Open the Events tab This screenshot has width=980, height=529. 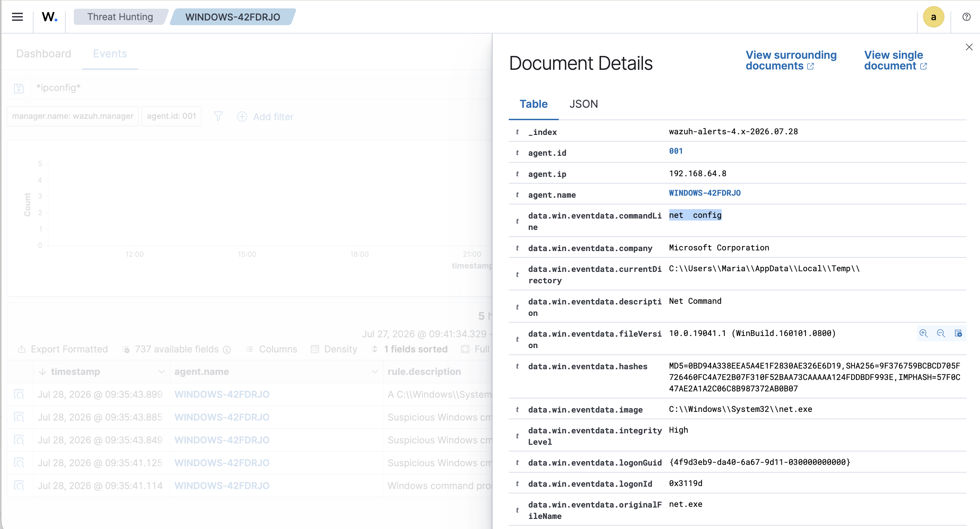[110, 54]
